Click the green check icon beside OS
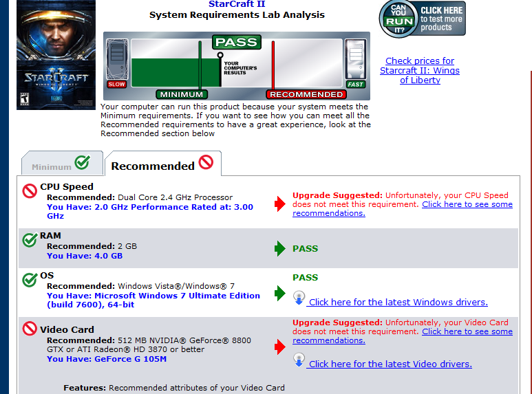Image resolution: width=532 pixels, height=394 pixels. [30, 280]
